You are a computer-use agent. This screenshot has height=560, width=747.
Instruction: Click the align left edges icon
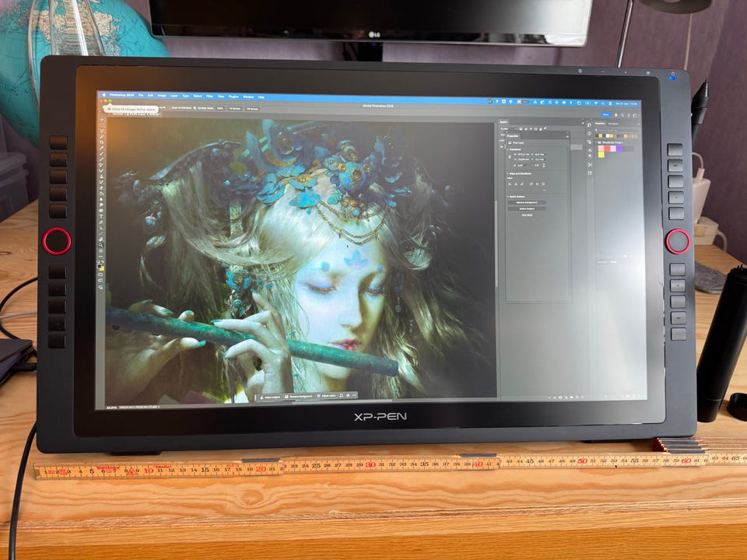click(509, 184)
